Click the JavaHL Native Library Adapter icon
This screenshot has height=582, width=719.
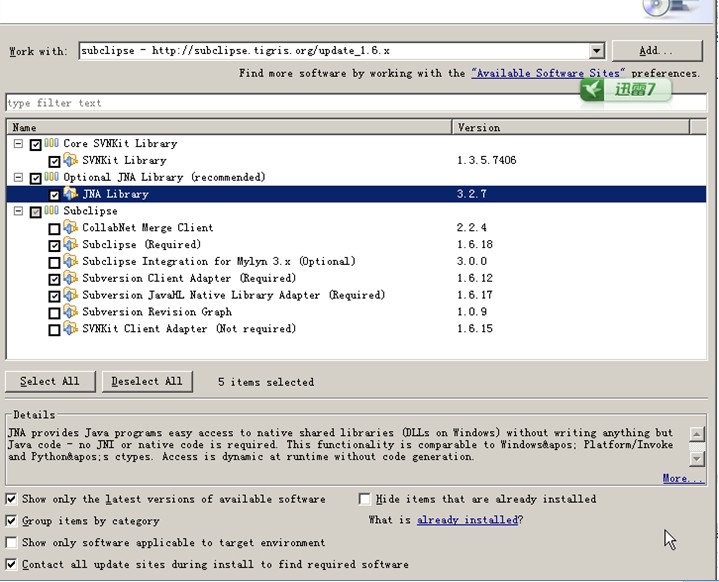(70, 294)
